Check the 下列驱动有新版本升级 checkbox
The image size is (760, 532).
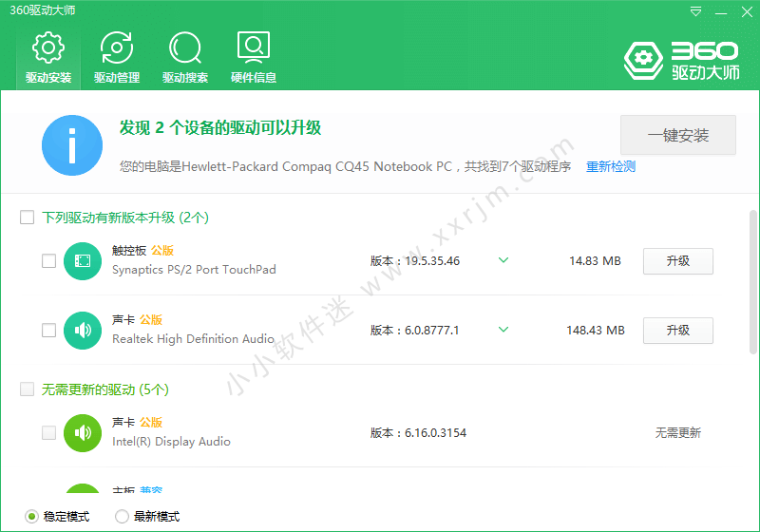pos(28,217)
